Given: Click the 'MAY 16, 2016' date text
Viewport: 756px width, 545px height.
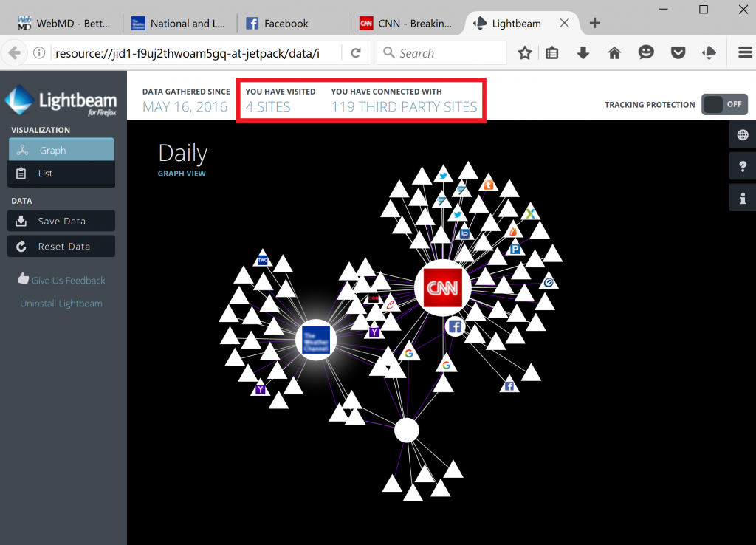Looking at the screenshot, I should tap(185, 106).
